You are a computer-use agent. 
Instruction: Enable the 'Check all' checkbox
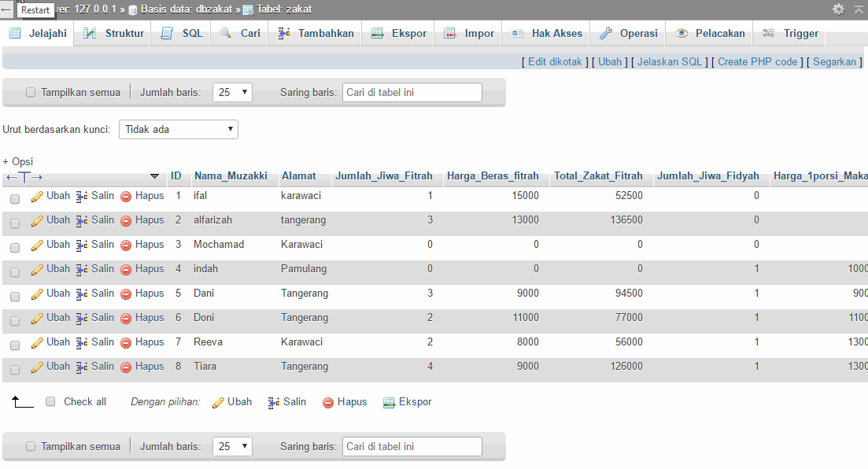click(x=50, y=401)
